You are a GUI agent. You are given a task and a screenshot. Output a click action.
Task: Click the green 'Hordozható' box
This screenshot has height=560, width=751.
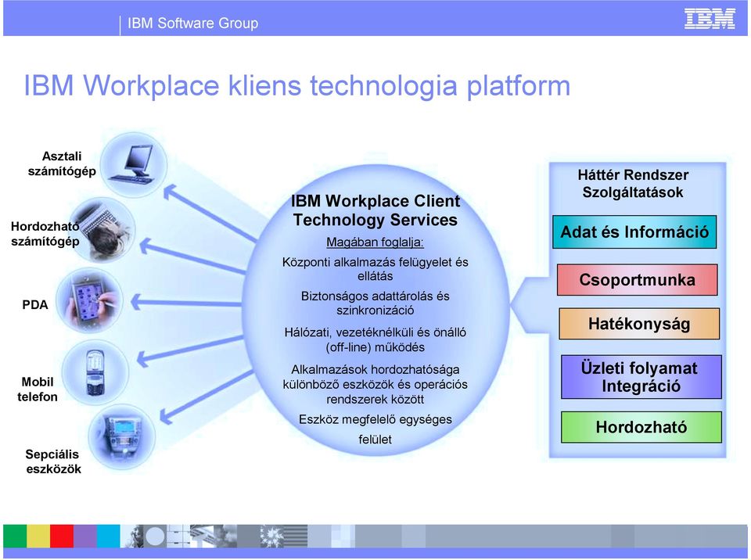[x=641, y=427]
